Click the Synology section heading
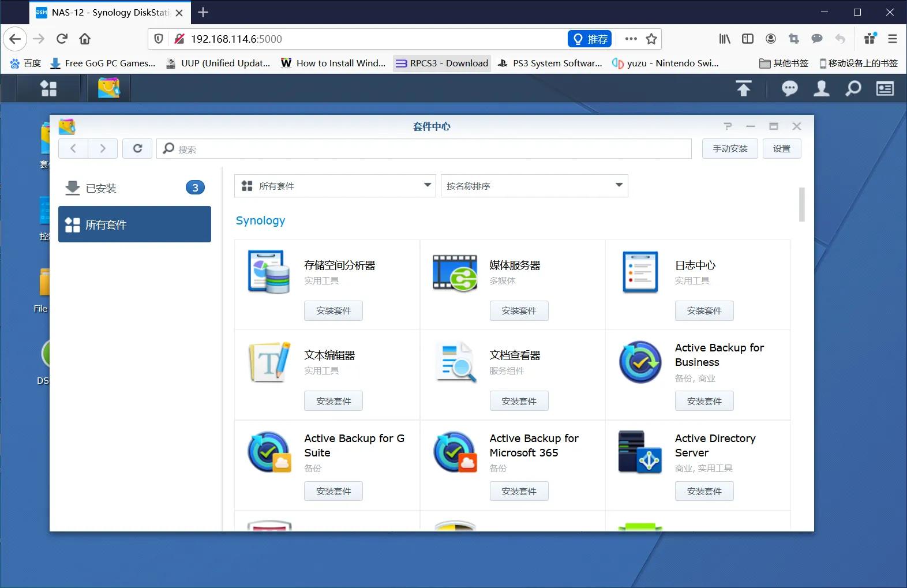This screenshot has height=588, width=907. 260,220
